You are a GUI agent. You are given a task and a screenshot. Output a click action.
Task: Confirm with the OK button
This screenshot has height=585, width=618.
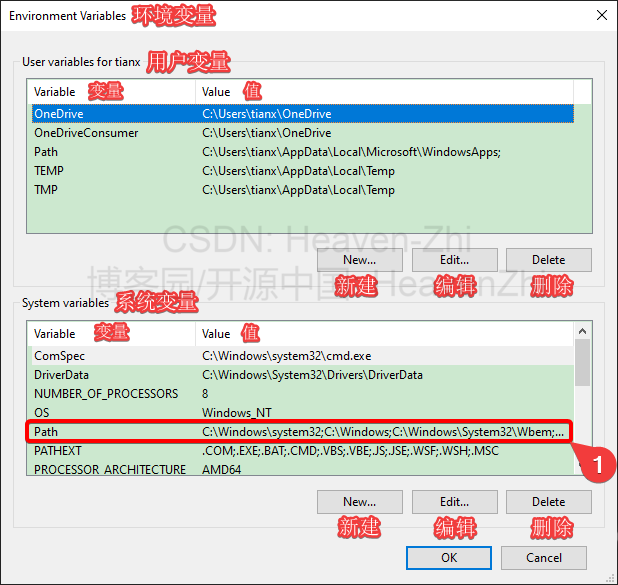[x=449, y=558]
